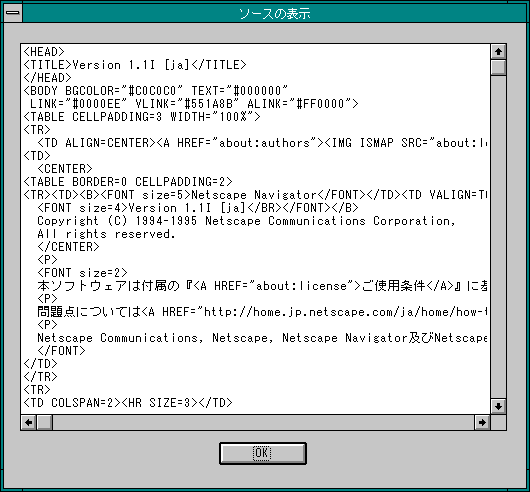Screen dimensions: 530x492
Task: Click the TITLE line showing Version 1.1I
Action: coord(135,65)
